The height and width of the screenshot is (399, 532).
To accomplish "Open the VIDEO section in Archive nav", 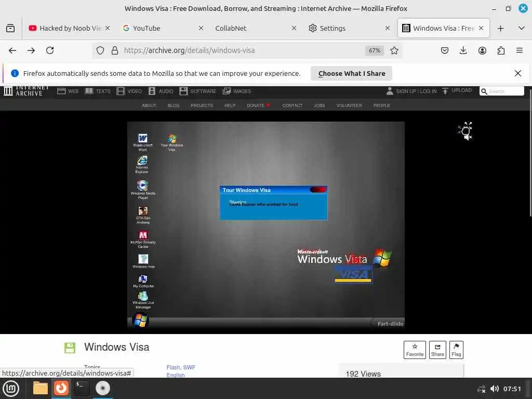I will (129, 91).
